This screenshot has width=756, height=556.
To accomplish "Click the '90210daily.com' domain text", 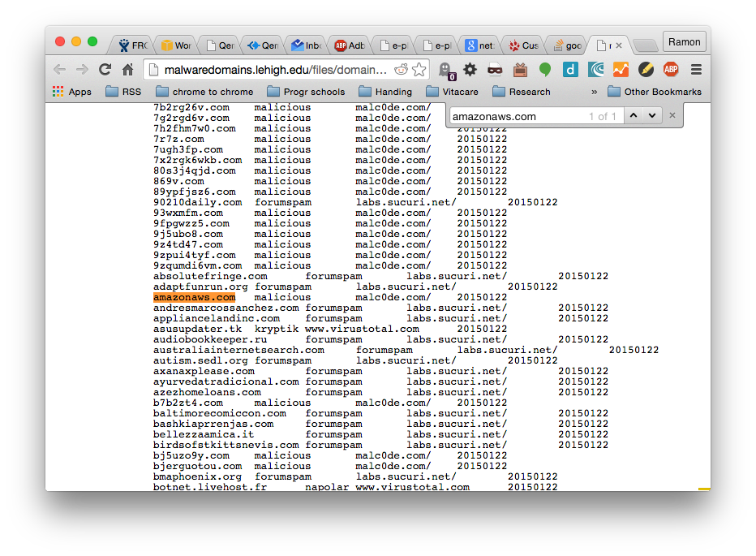I will (198, 202).
